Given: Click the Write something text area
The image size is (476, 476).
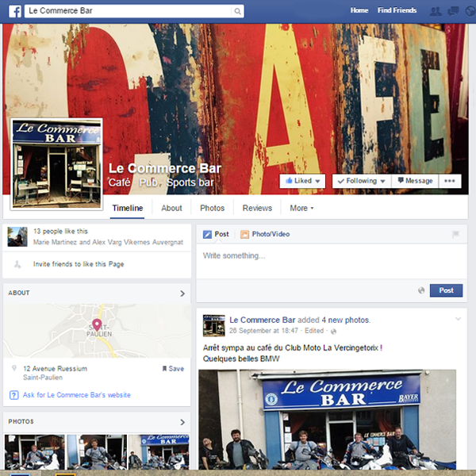Looking at the screenshot, I should 332,261.
